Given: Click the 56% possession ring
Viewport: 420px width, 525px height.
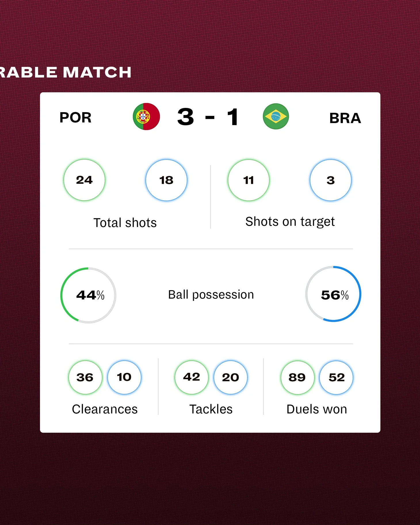Looking at the screenshot, I should pyautogui.click(x=333, y=294).
